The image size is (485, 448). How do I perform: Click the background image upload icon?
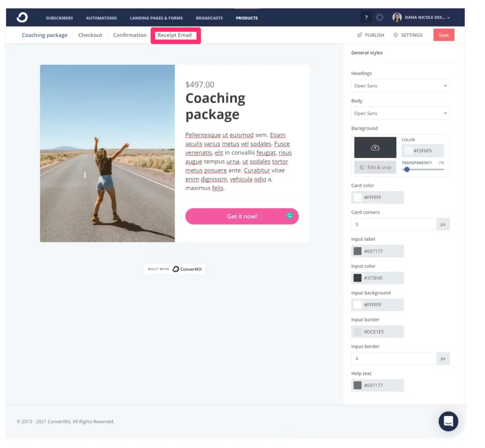coord(375,147)
